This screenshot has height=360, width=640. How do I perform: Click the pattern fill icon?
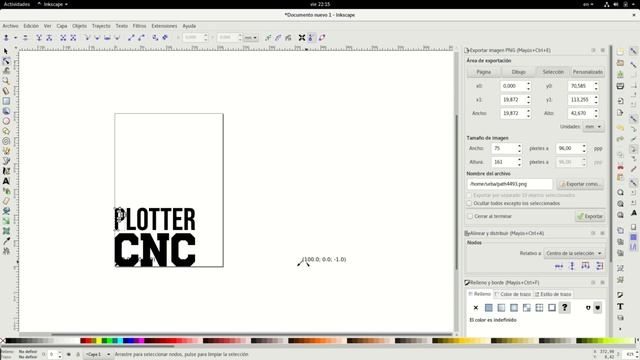539,307
